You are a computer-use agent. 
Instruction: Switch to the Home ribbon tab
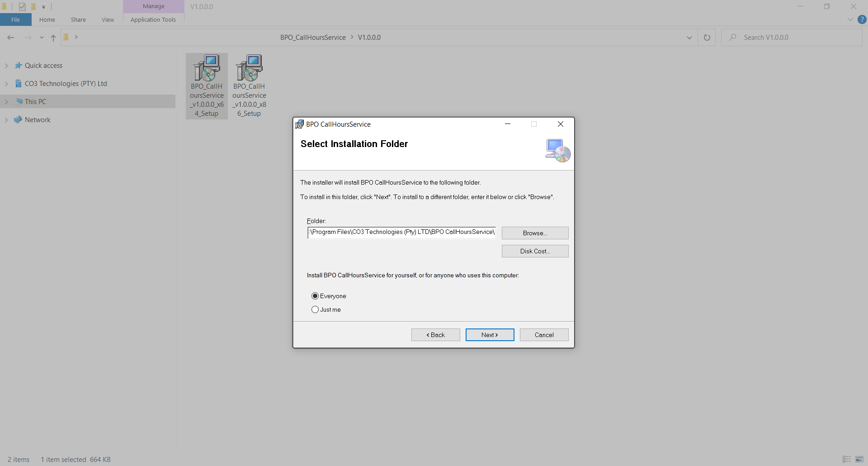click(x=47, y=19)
